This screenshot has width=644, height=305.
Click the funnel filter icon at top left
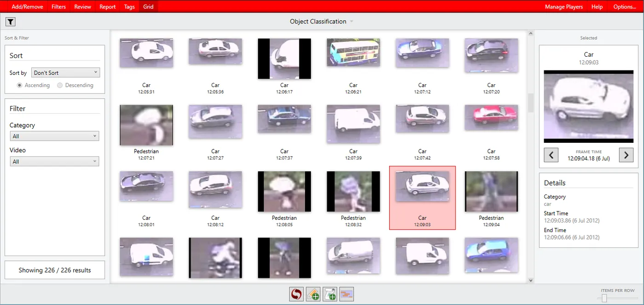[x=11, y=22]
